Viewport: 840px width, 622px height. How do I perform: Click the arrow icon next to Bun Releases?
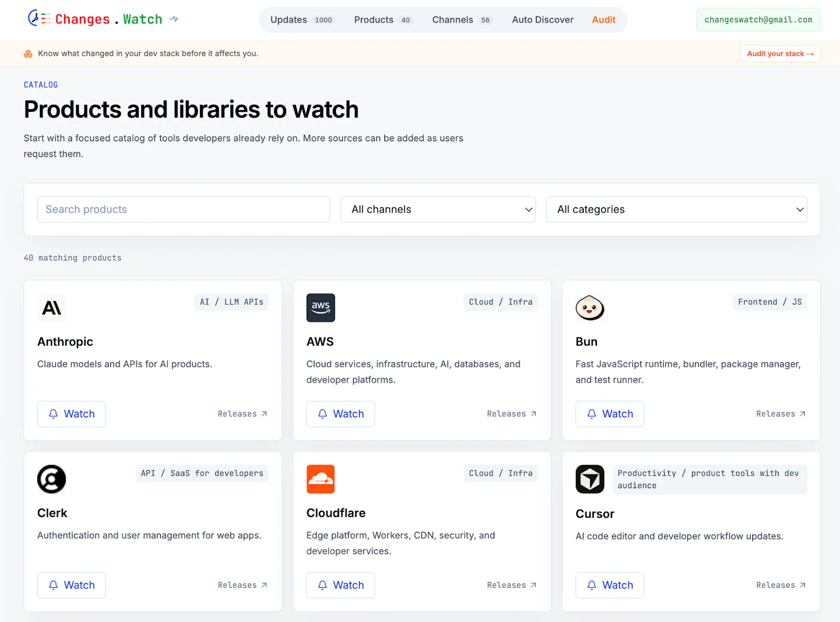[803, 414]
